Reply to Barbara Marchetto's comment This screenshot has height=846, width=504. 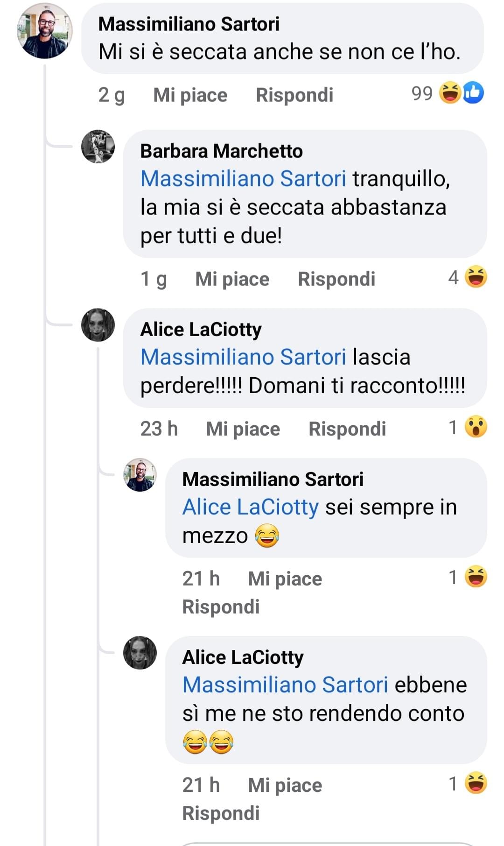336,279
